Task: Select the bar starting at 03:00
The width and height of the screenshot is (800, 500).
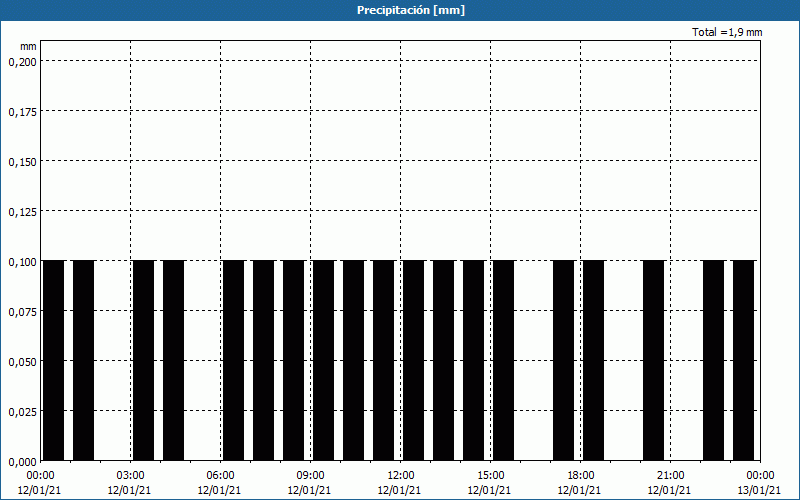Action: (x=143, y=360)
